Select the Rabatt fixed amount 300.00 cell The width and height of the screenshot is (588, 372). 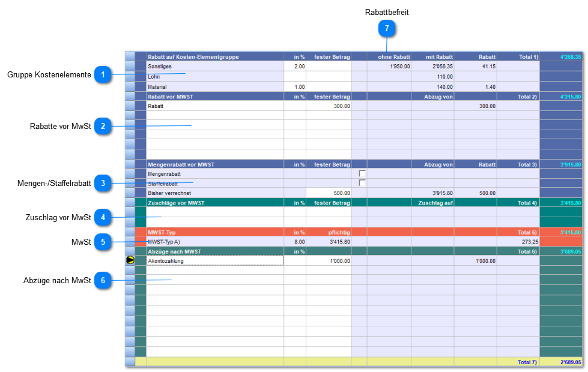[x=329, y=106]
